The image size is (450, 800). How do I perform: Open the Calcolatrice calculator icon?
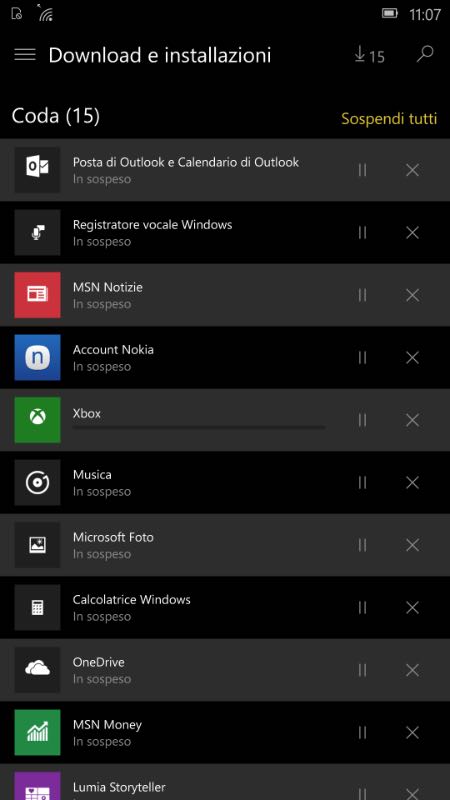pos(37,608)
